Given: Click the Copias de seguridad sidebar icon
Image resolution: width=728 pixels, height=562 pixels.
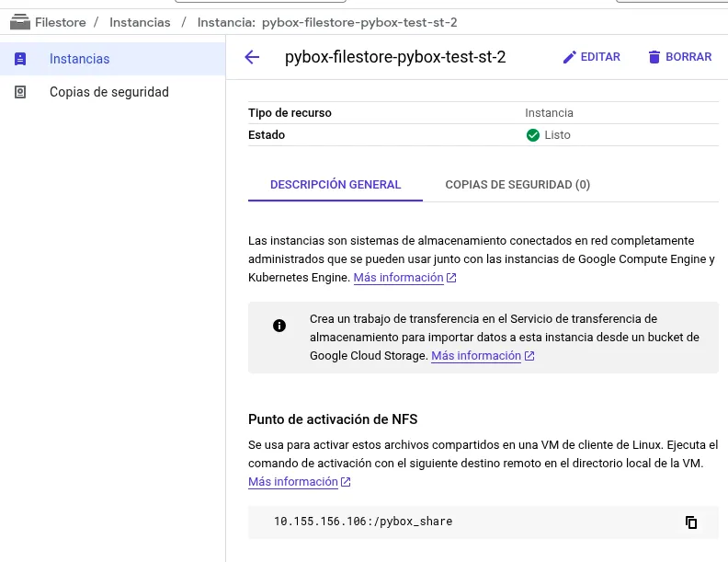Looking at the screenshot, I should tap(20, 92).
